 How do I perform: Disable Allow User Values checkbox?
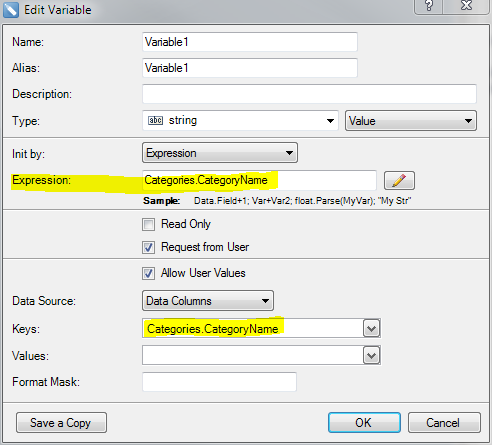pos(148,273)
